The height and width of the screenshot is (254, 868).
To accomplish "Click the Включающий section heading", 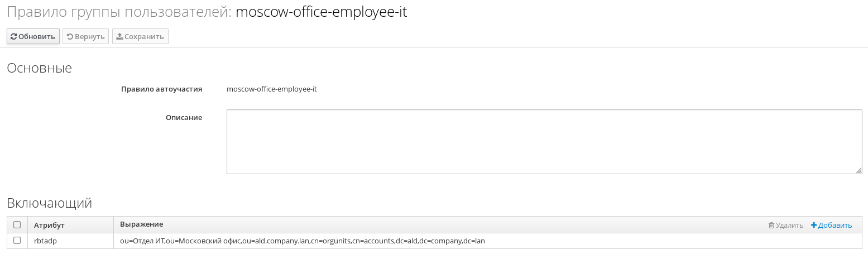I will pyautogui.click(x=49, y=203).
